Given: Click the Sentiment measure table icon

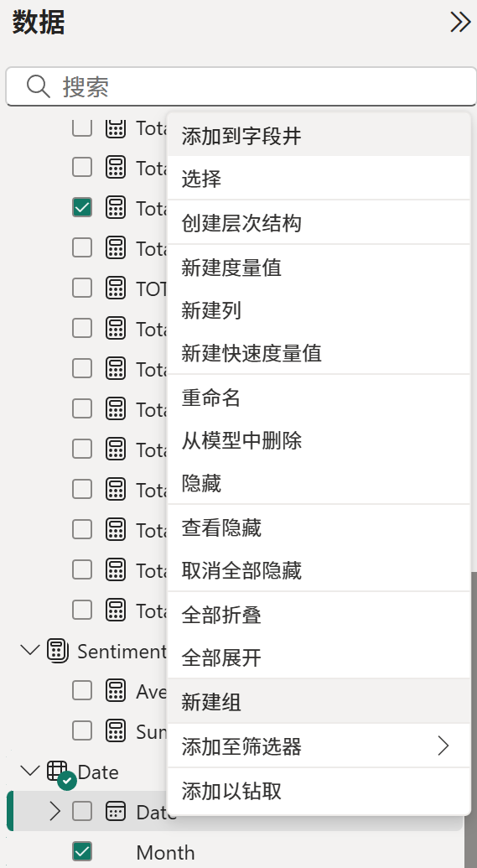Looking at the screenshot, I should [x=58, y=651].
